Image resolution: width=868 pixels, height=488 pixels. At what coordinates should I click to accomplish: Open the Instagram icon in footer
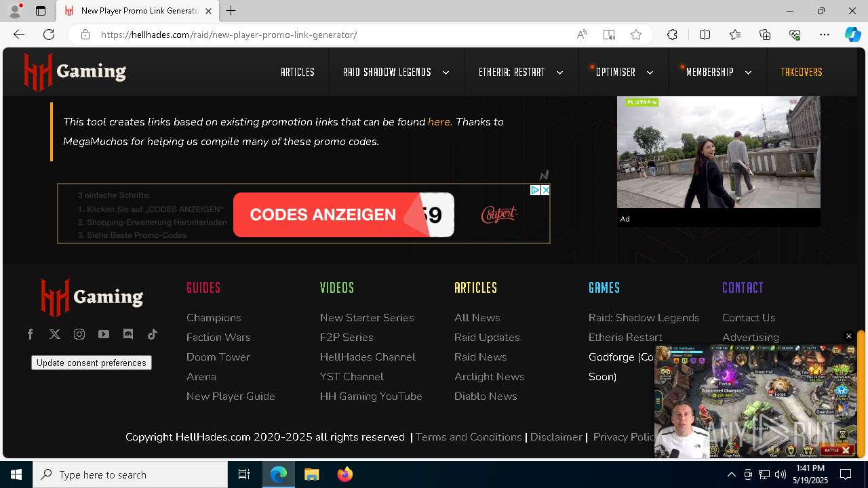(x=79, y=334)
